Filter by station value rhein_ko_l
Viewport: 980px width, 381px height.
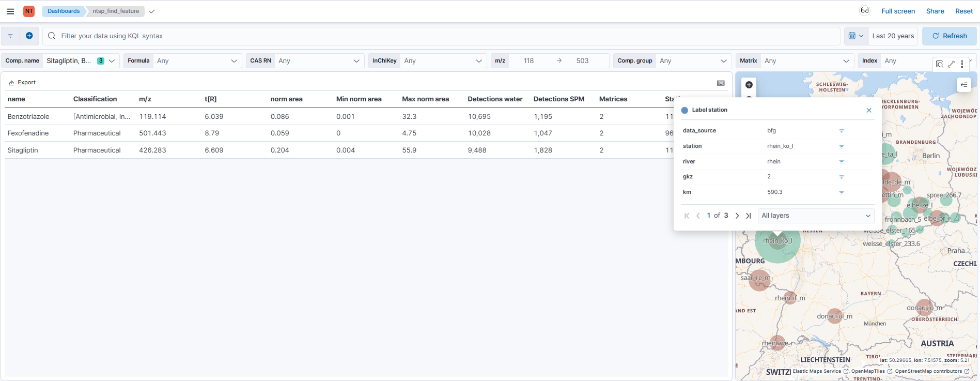(841, 146)
